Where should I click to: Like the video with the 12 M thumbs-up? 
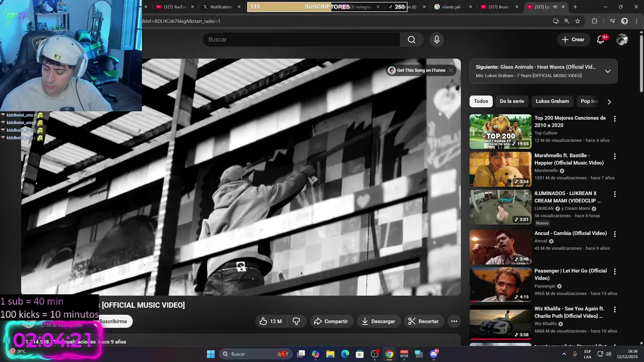270,321
